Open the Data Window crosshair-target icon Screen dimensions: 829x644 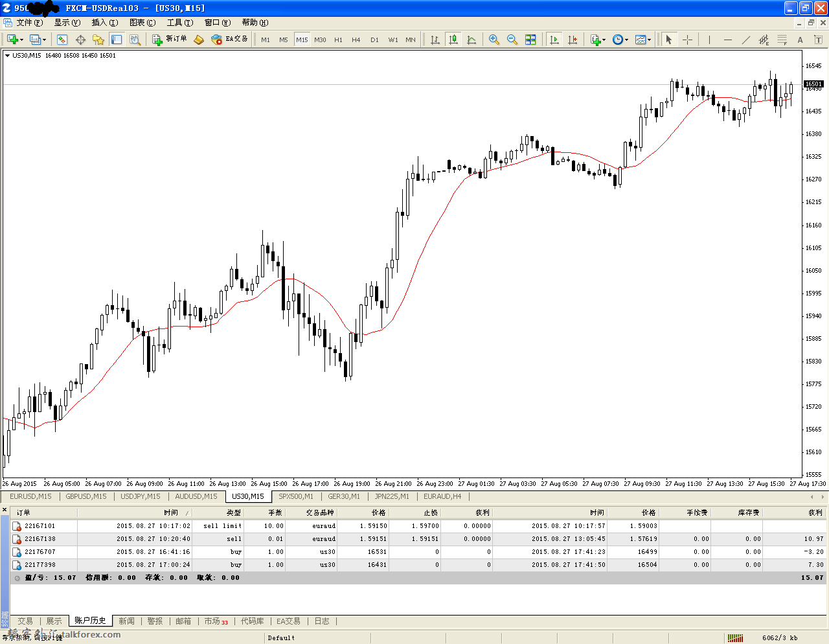80,40
